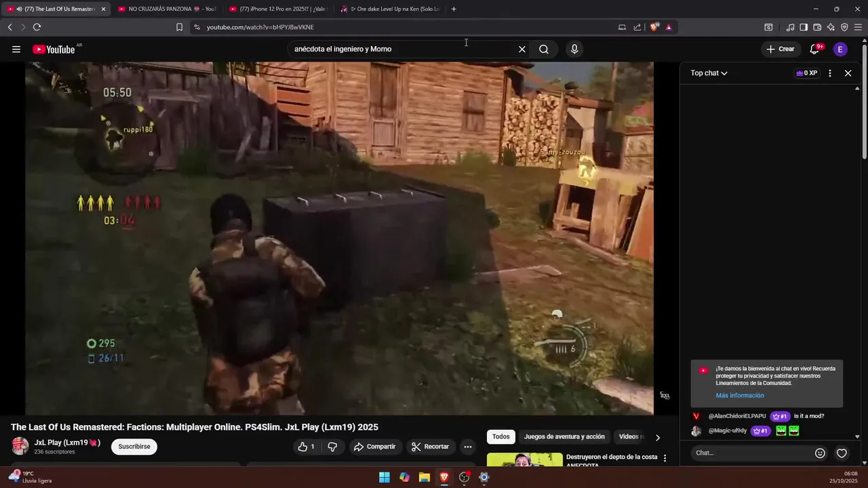Open the chat emoji picker
Image resolution: width=868 pixels, height=488 pixels.
tap(820, 453)
